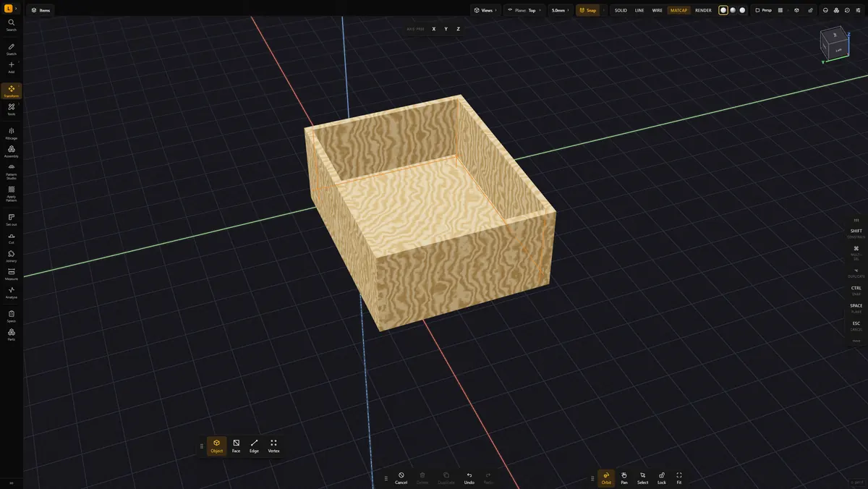The image size is (868, 489).
Task: Open the Joinery tool
Action: (x=12, y=256)
